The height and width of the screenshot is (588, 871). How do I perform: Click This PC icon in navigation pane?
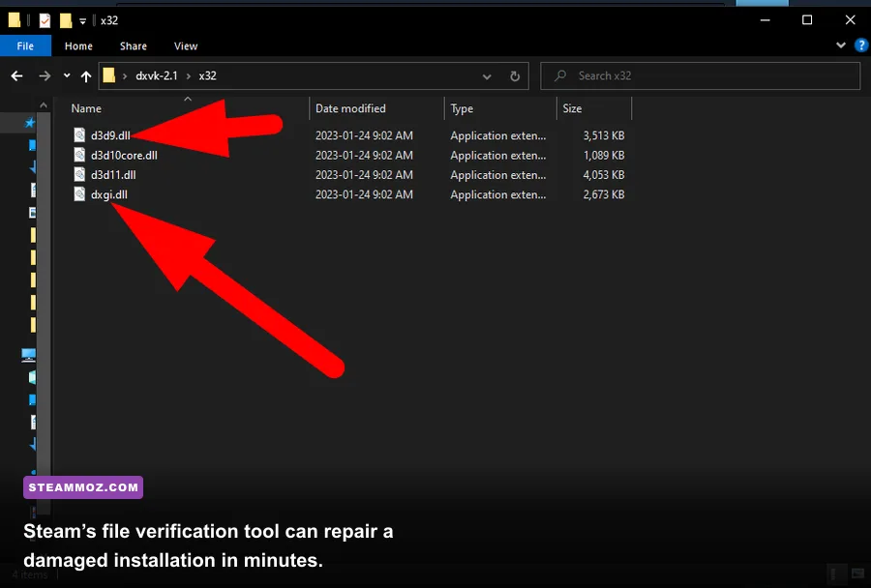click(28, 355)
